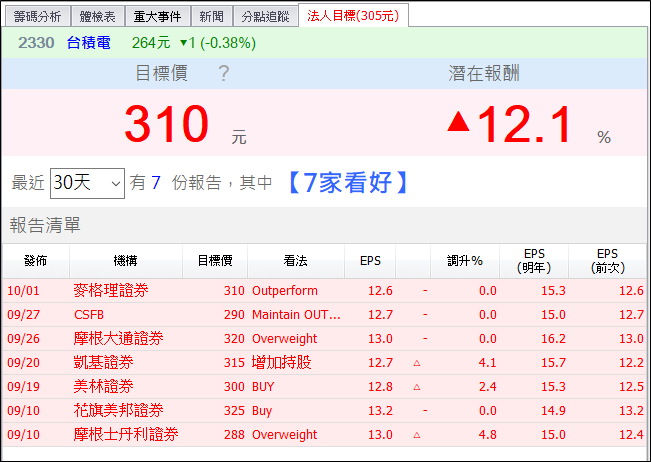Screen dimensions: 651x462
Task: Click target price 288 cell
Action: tap(234, 435)
